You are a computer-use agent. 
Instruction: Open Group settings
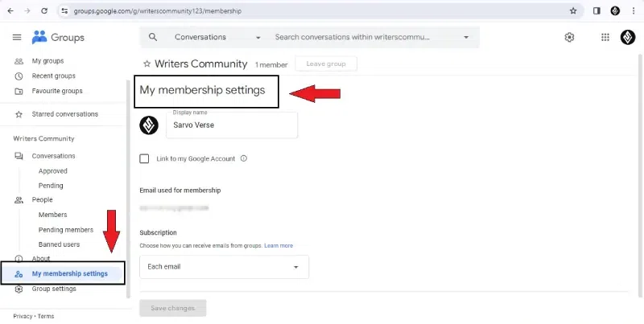pyautogui.click(x=54, y=289)
